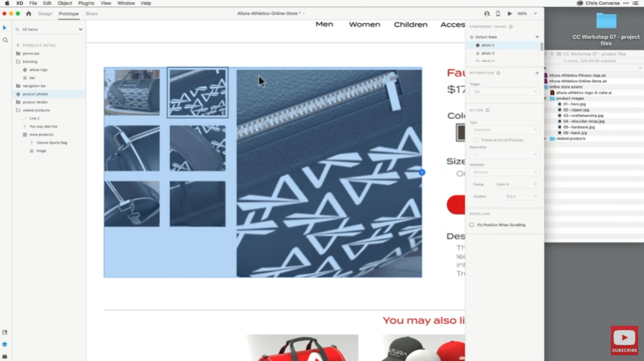644x361 pixels.
Task: Select the altura-logo layer
Action: (x=38, y=70)
